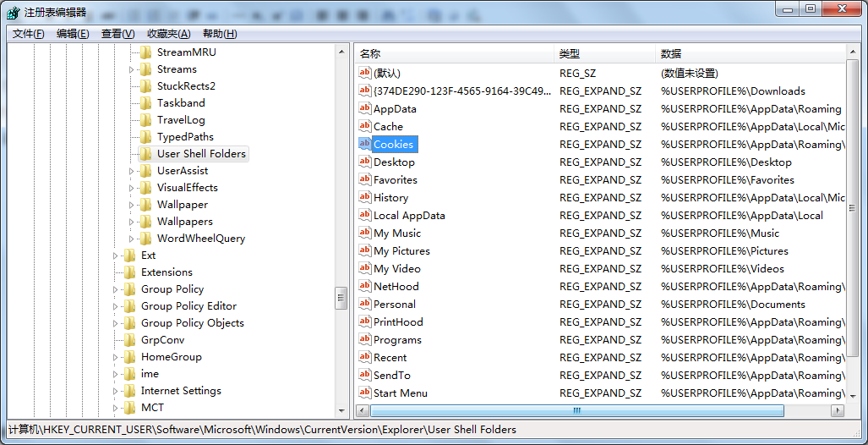The width and height of the screenshot is (868, 445).
Task: Click the string icon beside NetHood
Action: pyautogui.click(x=365, y=286)
